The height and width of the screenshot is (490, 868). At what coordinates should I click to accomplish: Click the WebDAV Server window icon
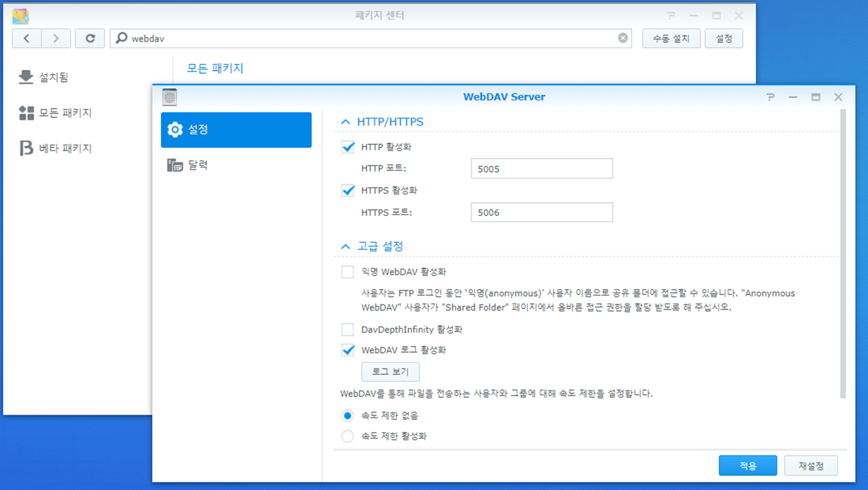pyautogui.click(x=170, y=97)
